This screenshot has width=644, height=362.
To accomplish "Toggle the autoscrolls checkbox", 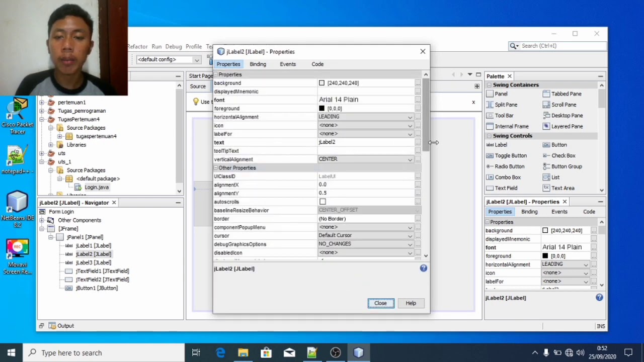I will click(323, 202).
